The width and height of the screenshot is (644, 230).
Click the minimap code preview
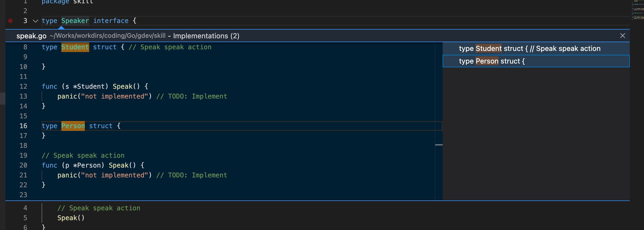click(638, 11)
